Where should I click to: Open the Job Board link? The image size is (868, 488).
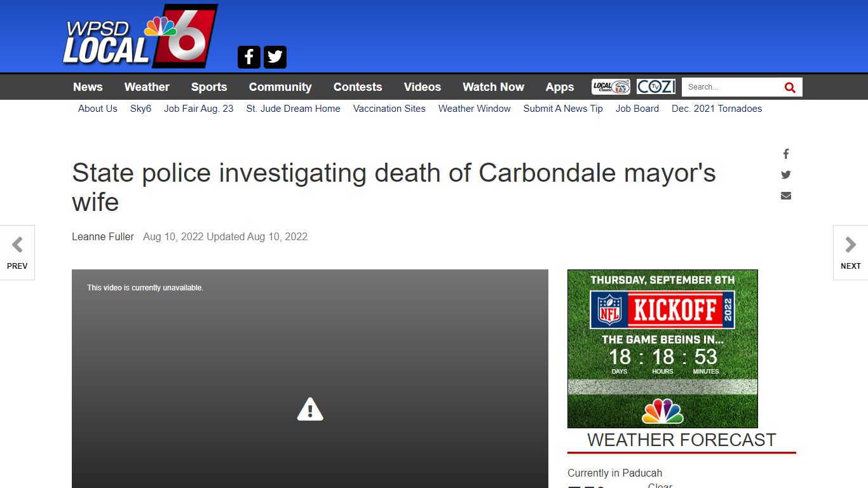tap(637, 109)
